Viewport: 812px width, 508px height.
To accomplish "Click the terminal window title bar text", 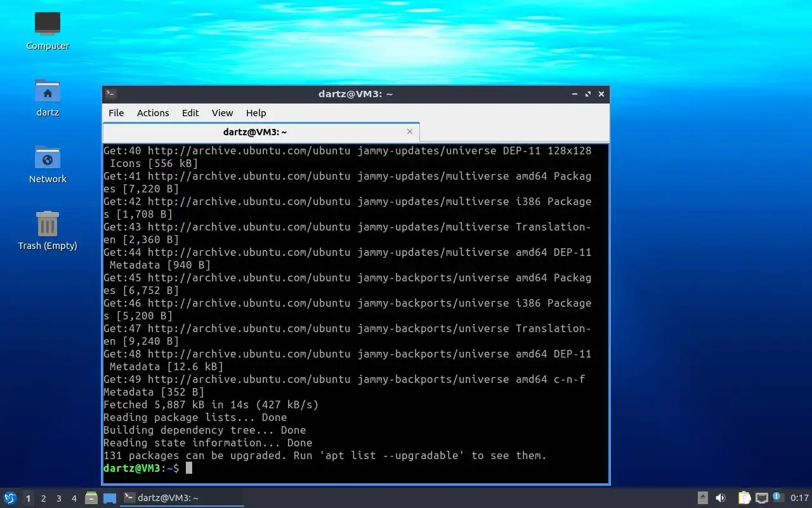I will point(355,94).
